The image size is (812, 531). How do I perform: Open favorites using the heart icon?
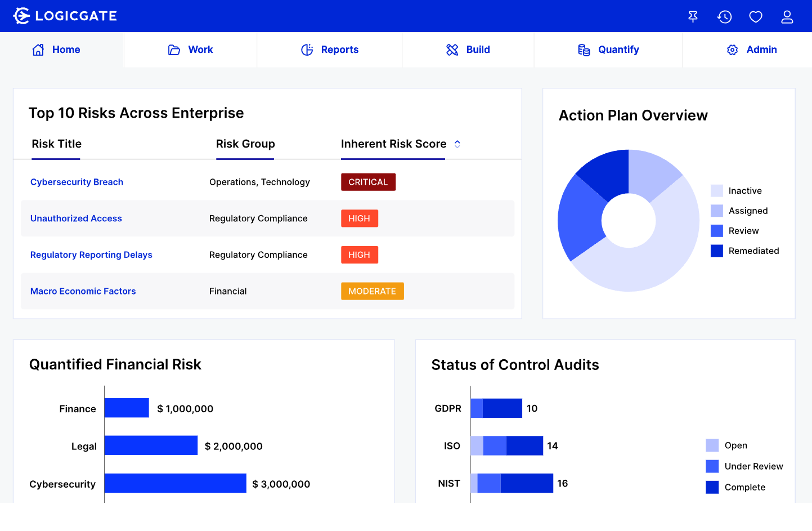click(755, 16)
